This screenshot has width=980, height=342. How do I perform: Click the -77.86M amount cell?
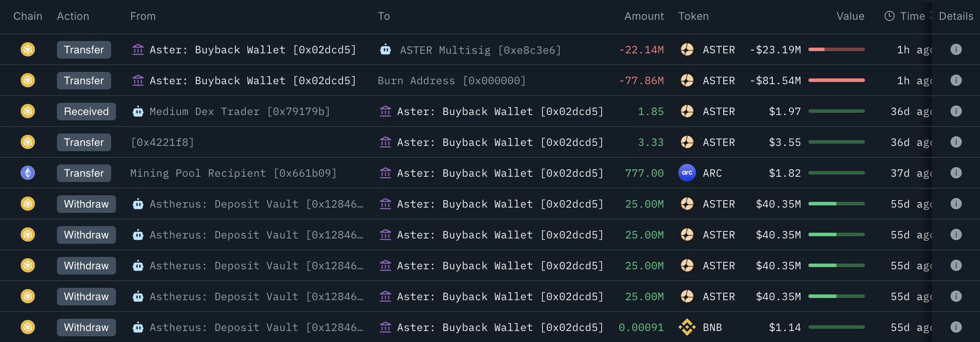point(641,80)
